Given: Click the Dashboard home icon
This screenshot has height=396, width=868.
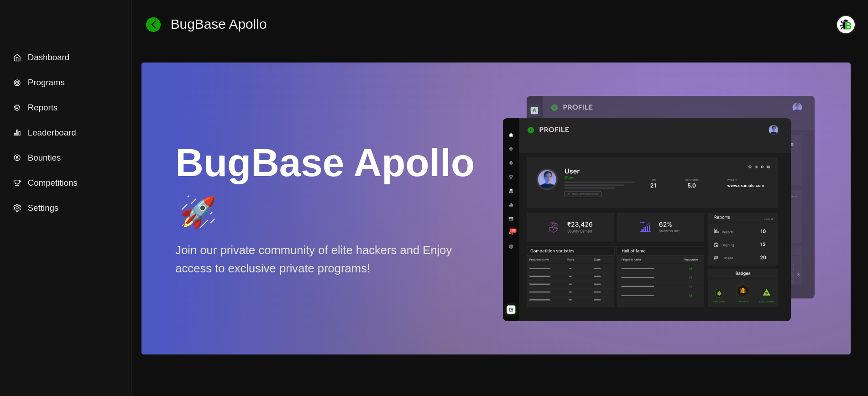Looking at the screenshot, I should click(17, 57).
